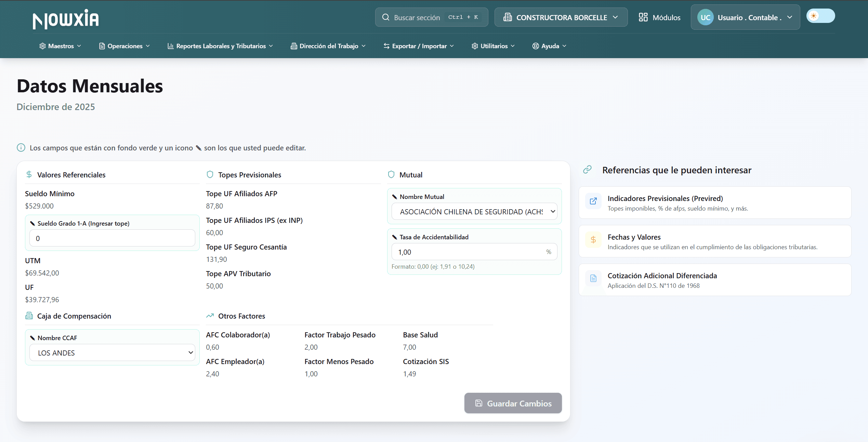868x442 pixels.
Task: Click the pencil icon beside Tasa de Accidentabilidad
Action: pyautogui.click(x=394, y=237)
